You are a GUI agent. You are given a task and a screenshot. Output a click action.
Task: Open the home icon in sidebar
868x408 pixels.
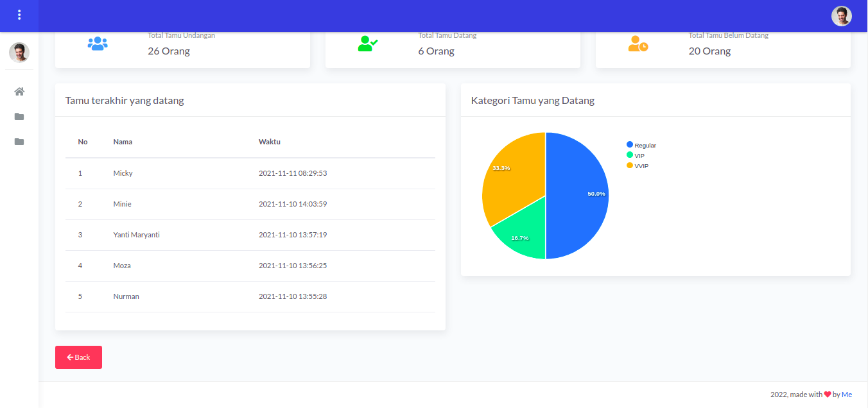(x=19, y=92)
